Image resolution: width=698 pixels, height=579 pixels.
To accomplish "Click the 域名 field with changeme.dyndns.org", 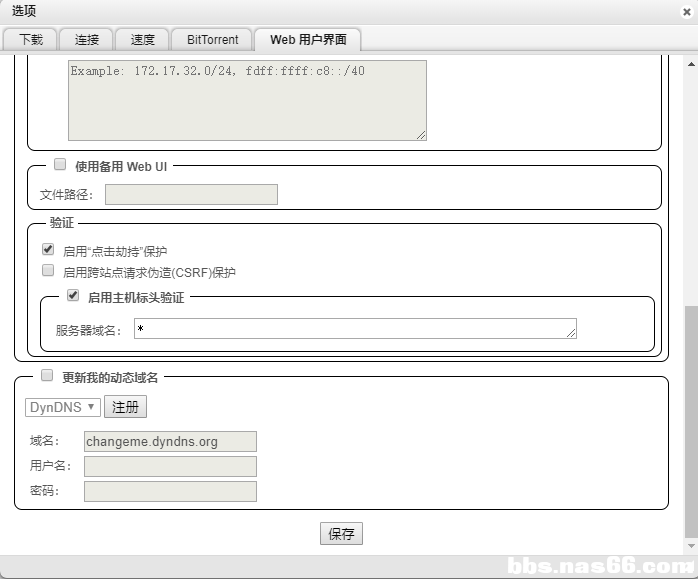I will point(170,441).
